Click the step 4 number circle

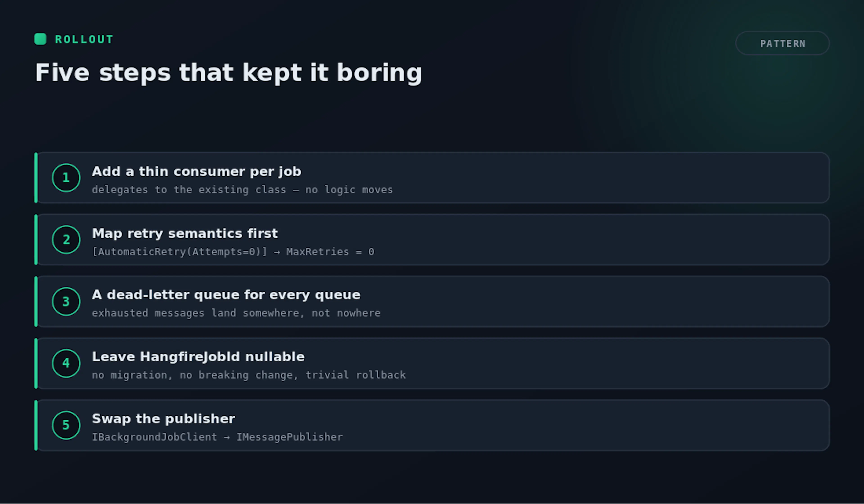tap(66, 363)
